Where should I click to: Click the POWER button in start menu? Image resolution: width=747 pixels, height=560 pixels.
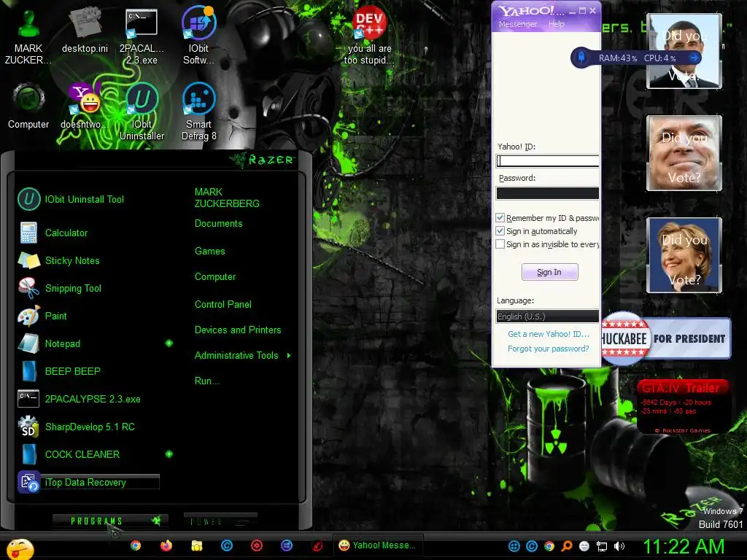(x=220, y=521)
